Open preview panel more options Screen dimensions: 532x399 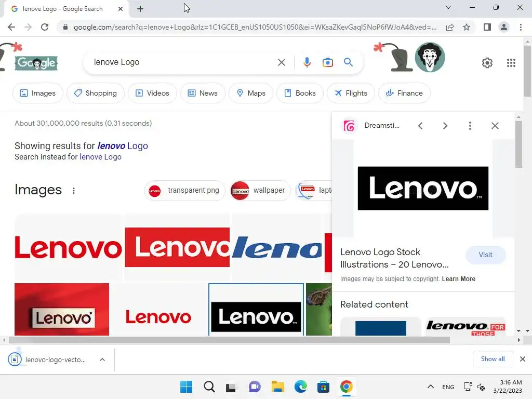tap(470, 126)
